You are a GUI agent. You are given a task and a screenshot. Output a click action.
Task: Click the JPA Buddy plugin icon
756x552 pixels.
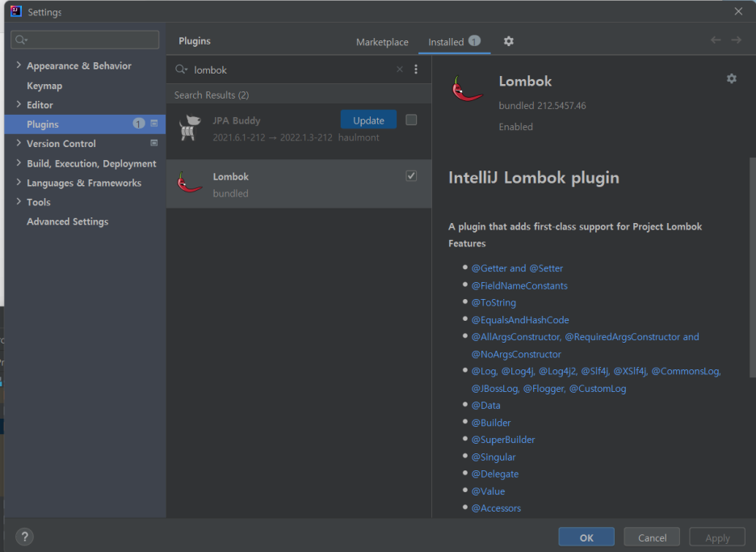tap(189, 128)
